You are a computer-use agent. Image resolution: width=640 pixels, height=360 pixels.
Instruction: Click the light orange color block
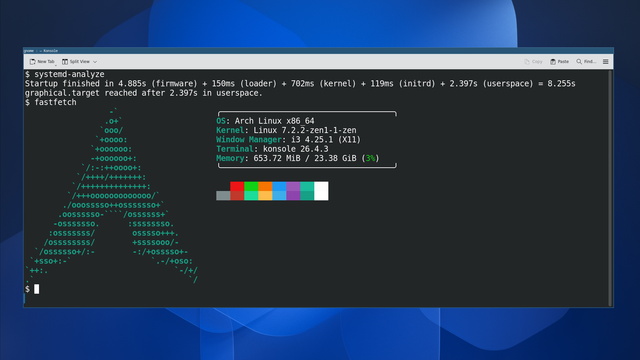click(x=265, y=196)
